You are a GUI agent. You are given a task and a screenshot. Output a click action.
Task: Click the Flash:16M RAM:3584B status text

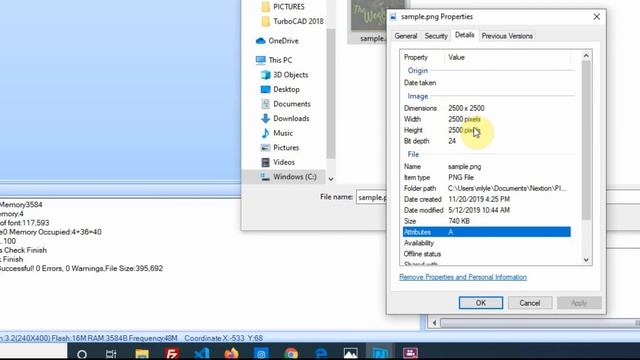pyautogui.click(x=90, y=338)
